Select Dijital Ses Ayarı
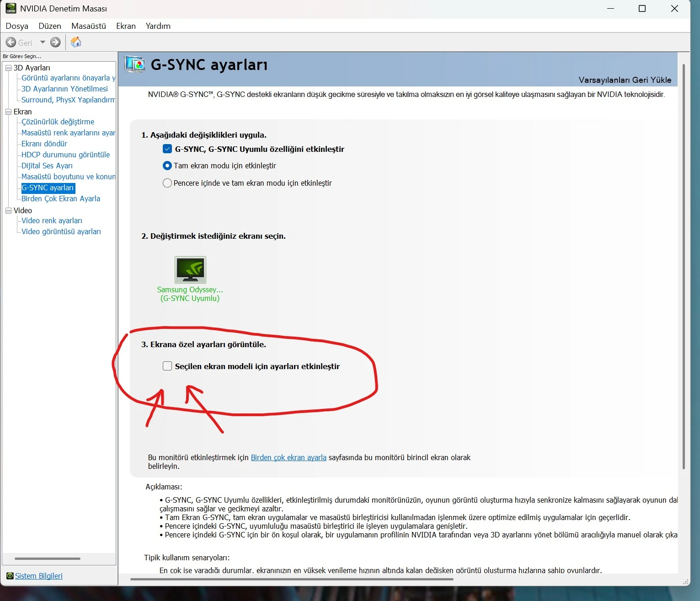 tap(47, 166)
